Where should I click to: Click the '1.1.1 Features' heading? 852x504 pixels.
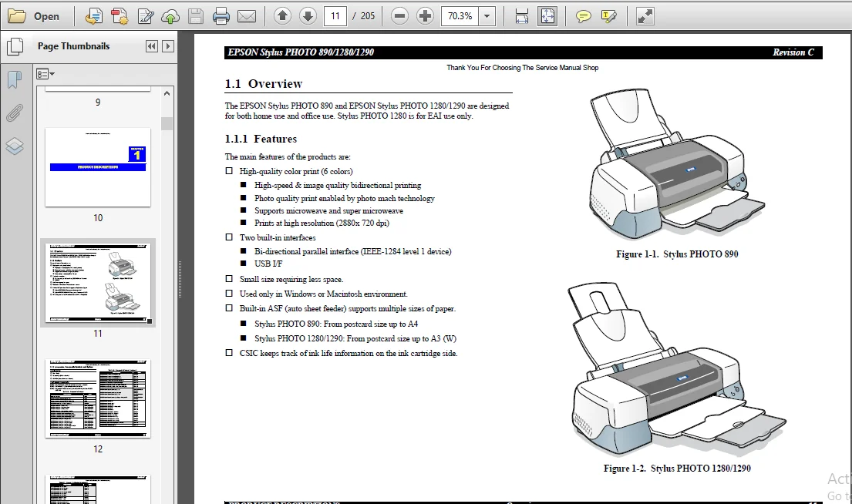261,139
